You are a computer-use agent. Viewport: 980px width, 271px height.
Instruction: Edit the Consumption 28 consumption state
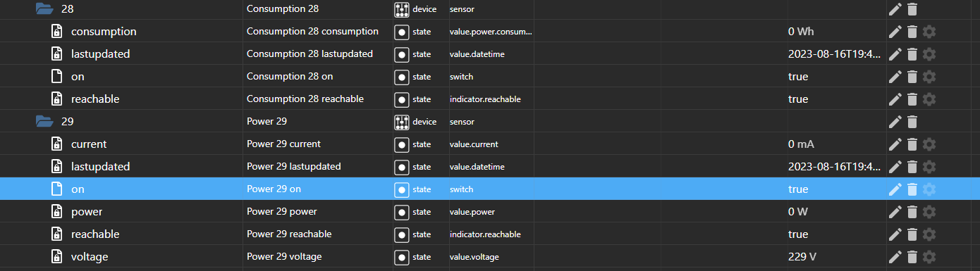click(x=895, y=32)
